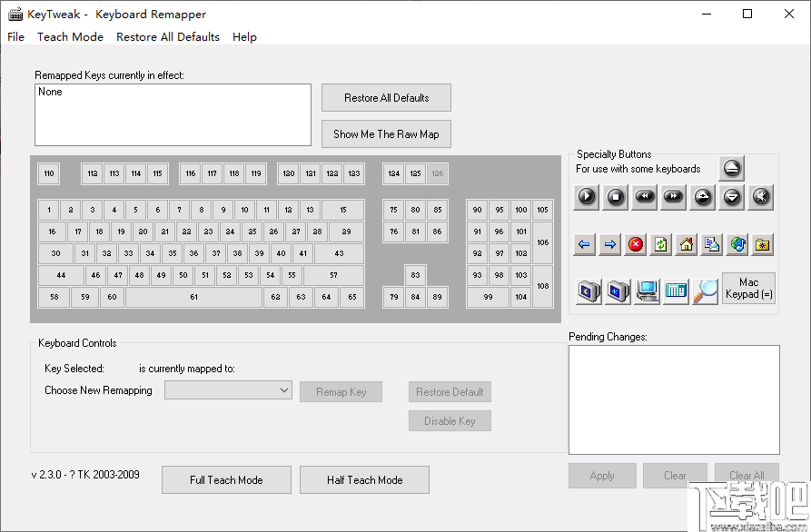Open the File menu
811x532 pixels.
click(15, 36)
